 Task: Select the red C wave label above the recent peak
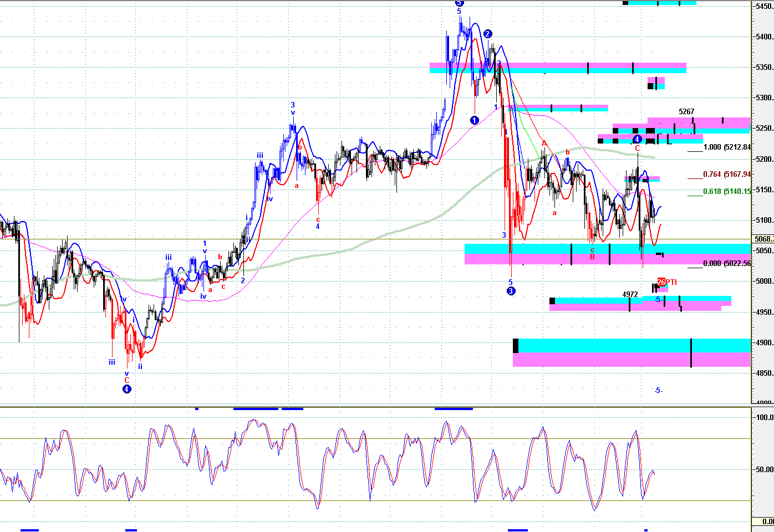[638, 149]
